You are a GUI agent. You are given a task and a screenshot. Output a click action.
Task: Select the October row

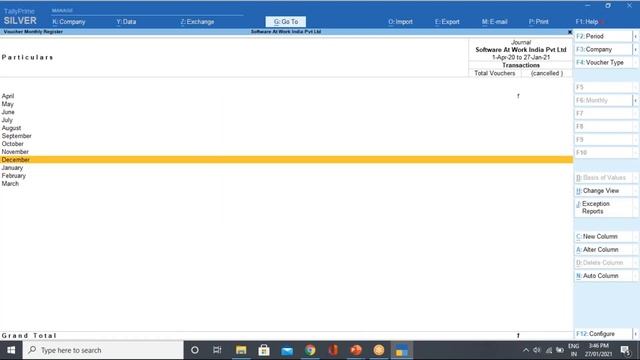point(286,144)
